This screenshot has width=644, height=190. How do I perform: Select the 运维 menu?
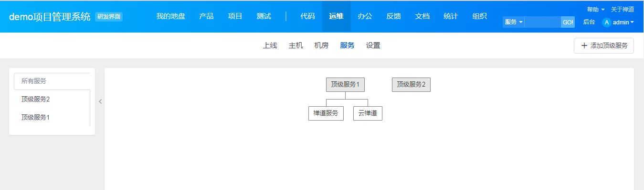[x=336, y=16]
